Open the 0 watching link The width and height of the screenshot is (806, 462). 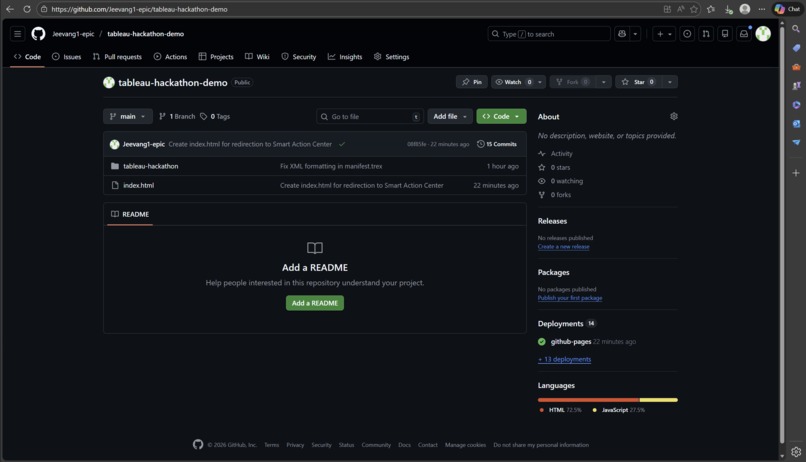[560, 181]
